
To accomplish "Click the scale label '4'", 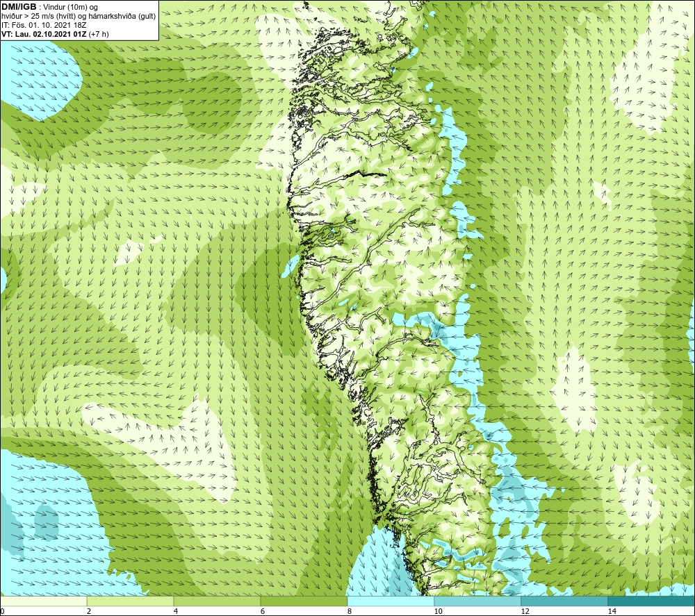I will pos(176,612).
